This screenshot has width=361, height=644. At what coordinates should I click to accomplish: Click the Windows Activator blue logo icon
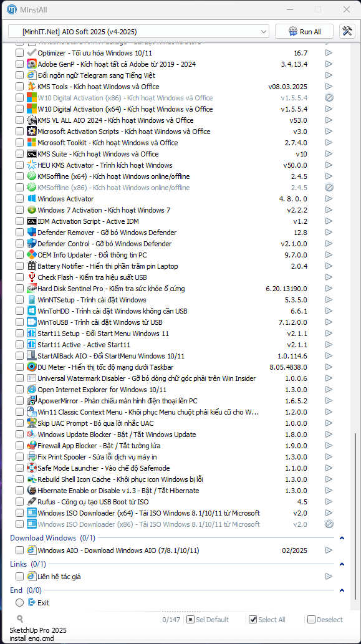coord(32,199)
